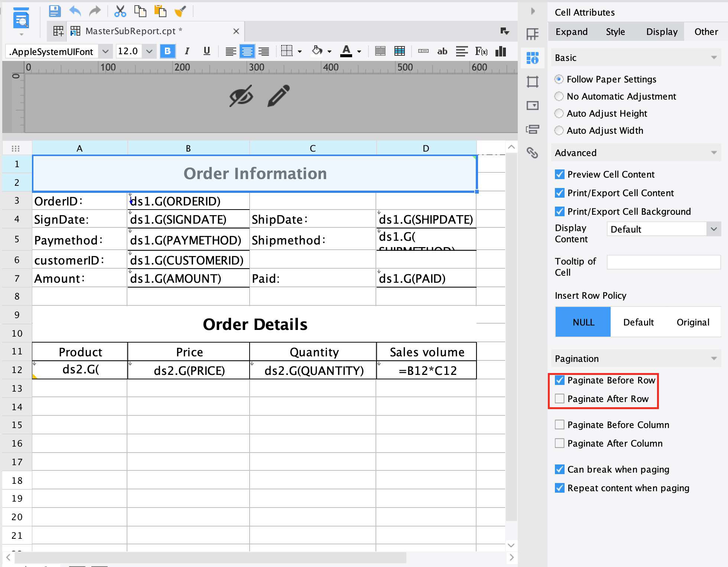Toggle bold formatting button
The image size is (728, 567).
coord(168,51)
